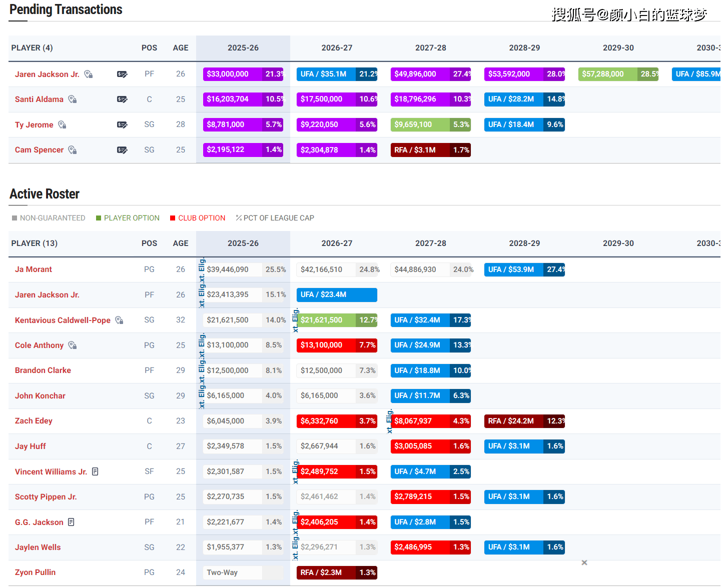Viewport: 724px width, 588px height.
Task: Click the lock icon beside Kentavious Caldwell-Pope
Action: [119, 320]
